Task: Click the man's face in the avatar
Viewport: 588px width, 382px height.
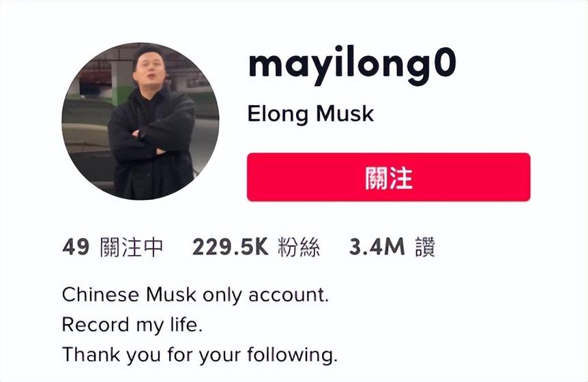Action: click(x=148, y=71)
